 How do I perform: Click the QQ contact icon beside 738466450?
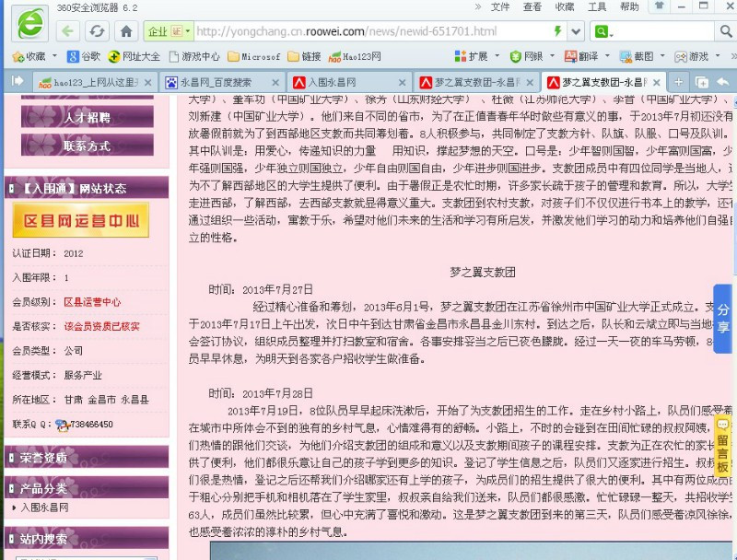62,425
